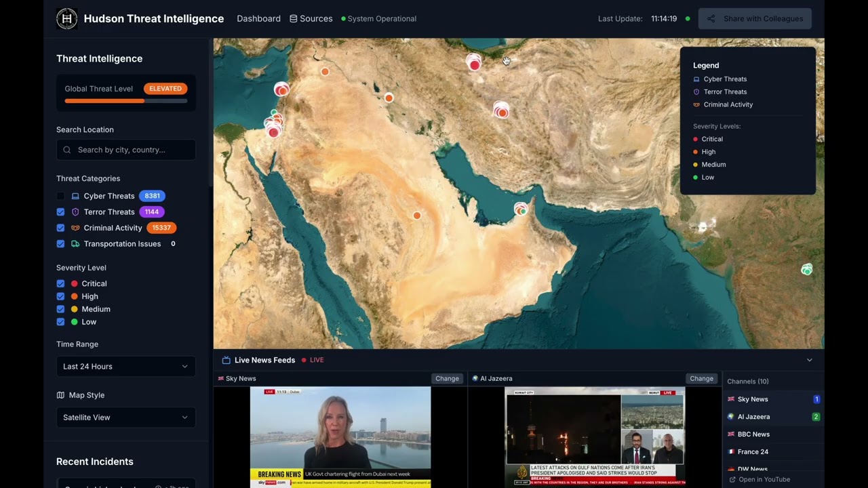Click the green map marker near right edge
868x488 pixels.
click(x=806, y=270)
